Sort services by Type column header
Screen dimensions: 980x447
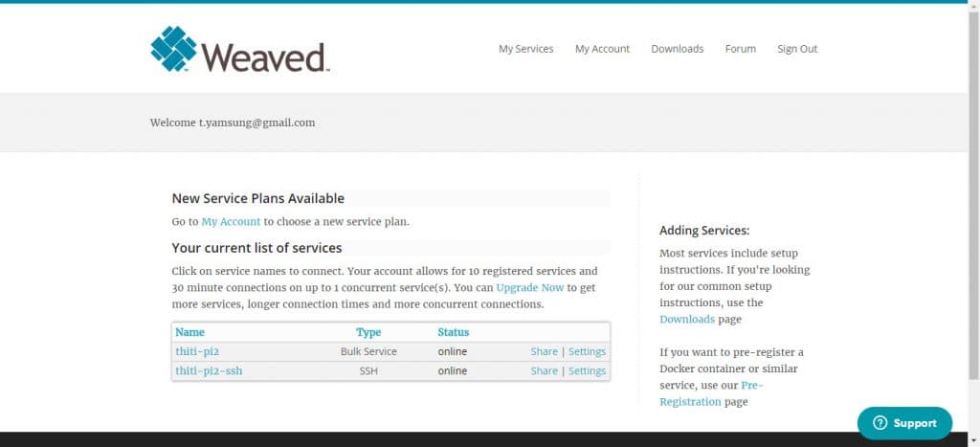368,332
